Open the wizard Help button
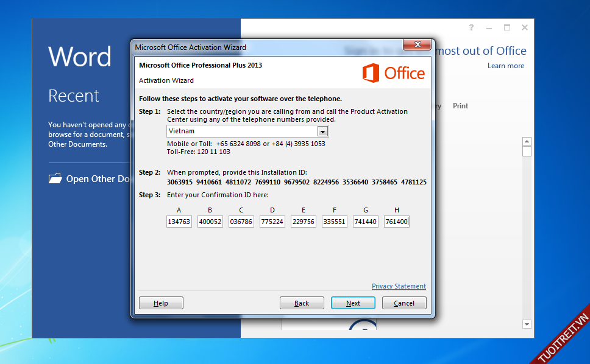 (x=161, y=303)
